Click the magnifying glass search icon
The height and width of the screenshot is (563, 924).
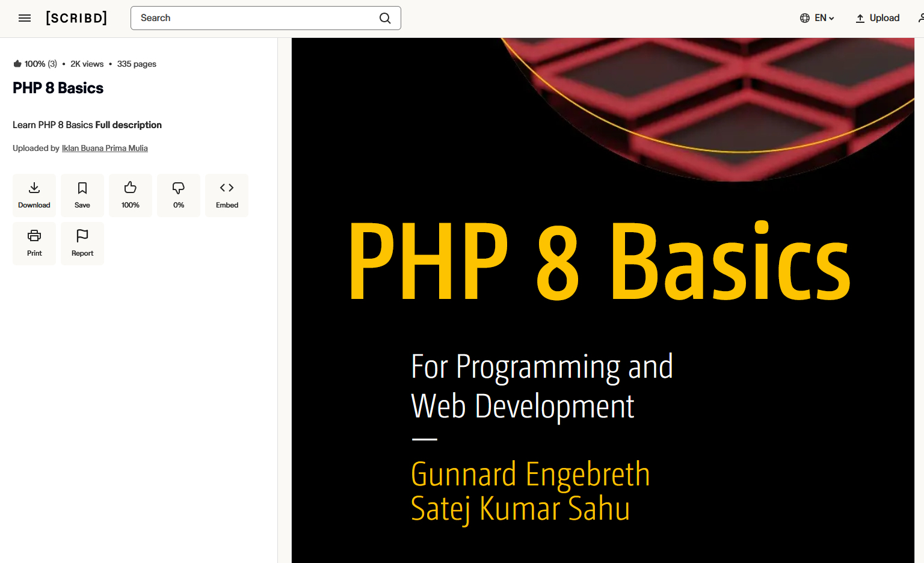(385, 18)
